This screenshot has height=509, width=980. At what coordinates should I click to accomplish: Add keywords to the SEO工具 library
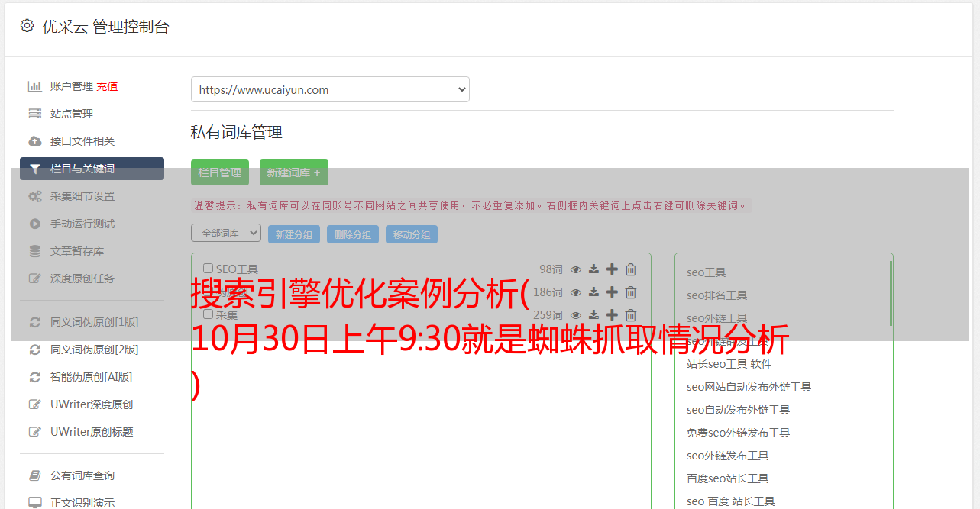[612, 269]
